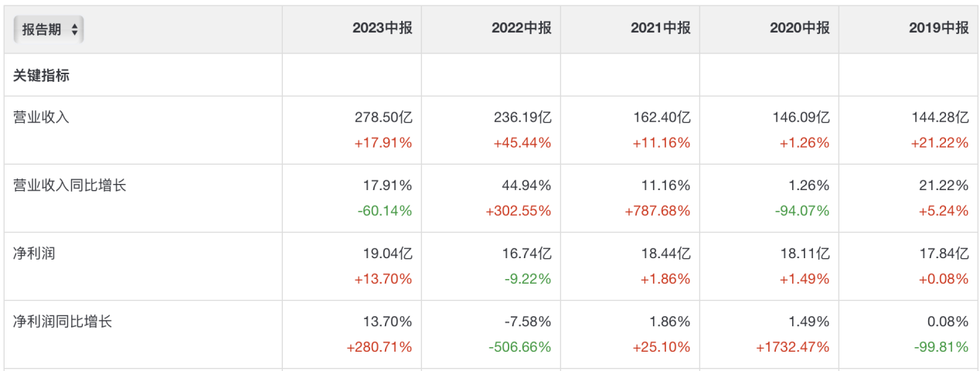Select the 2022中报 column header
980x371 pixels.
[x=521, y=29]
